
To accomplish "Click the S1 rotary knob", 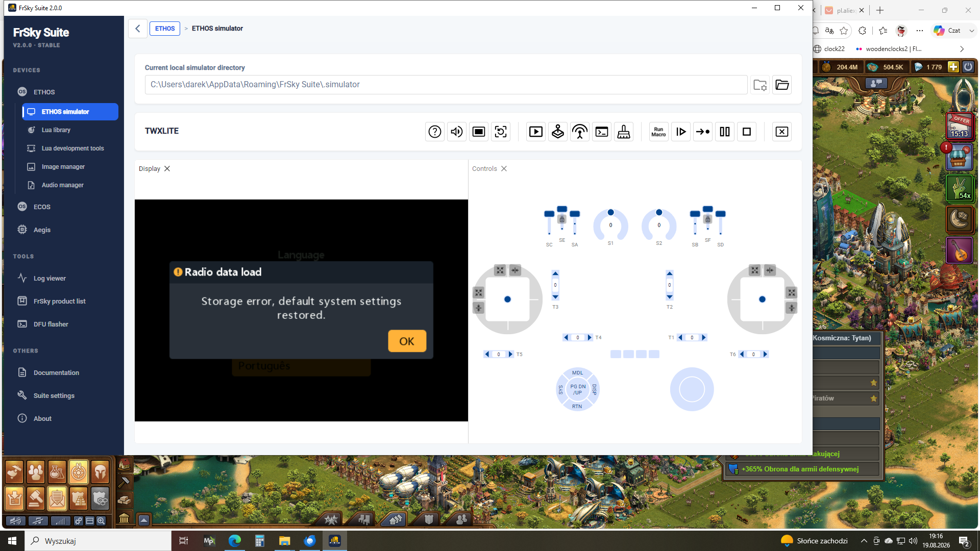I will [610, 225].
